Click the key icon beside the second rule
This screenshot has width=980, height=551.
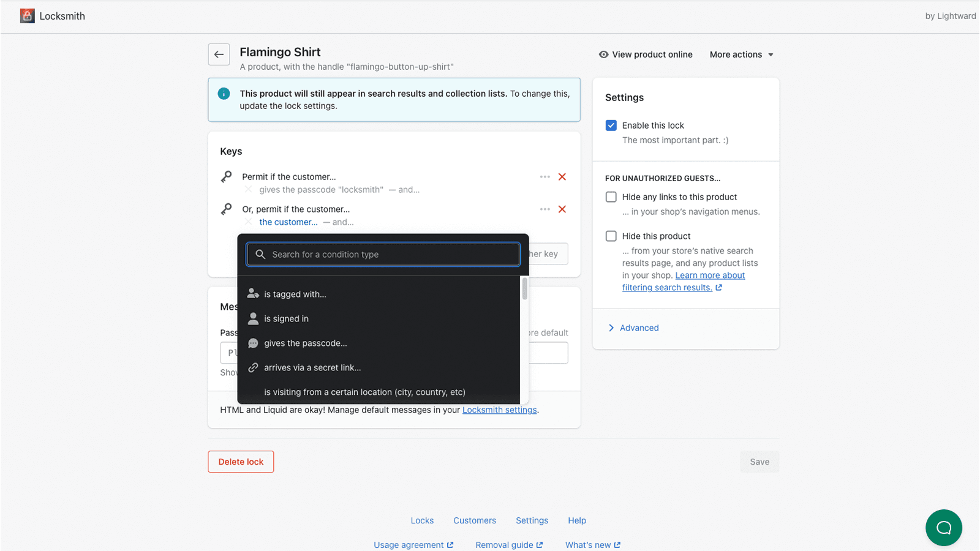click(227, 209)
